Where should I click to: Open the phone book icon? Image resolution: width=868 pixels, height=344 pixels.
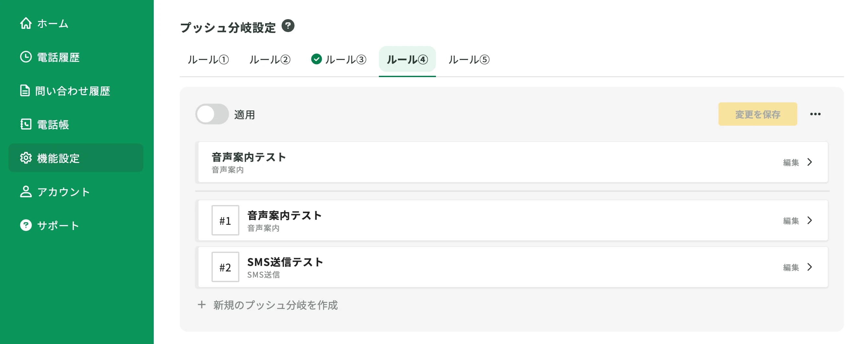click(26, 124)
